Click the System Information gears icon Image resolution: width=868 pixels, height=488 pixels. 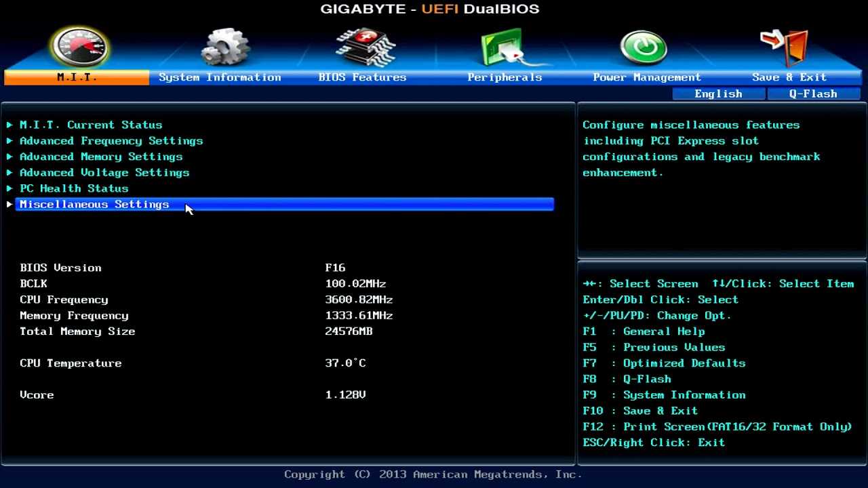pos(225,47)
